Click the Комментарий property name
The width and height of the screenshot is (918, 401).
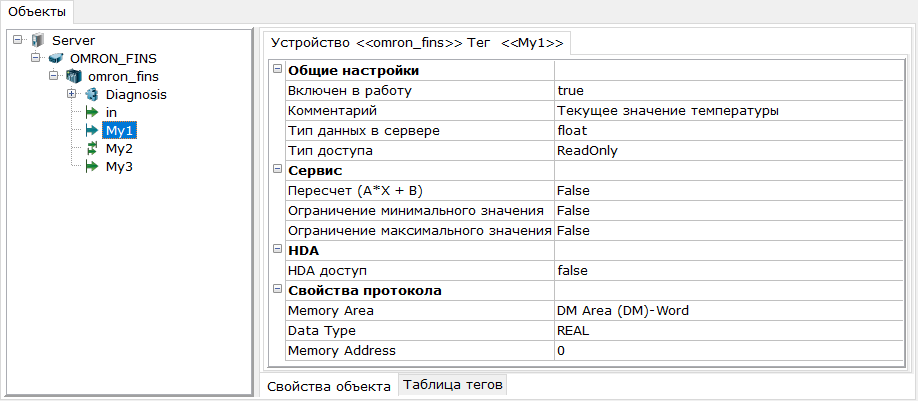pos(333,111)
